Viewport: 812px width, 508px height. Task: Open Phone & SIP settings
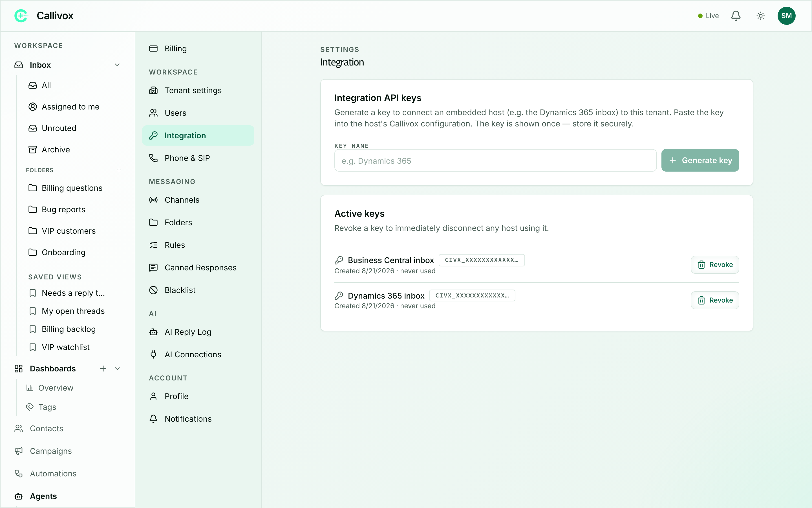point(198,158)
